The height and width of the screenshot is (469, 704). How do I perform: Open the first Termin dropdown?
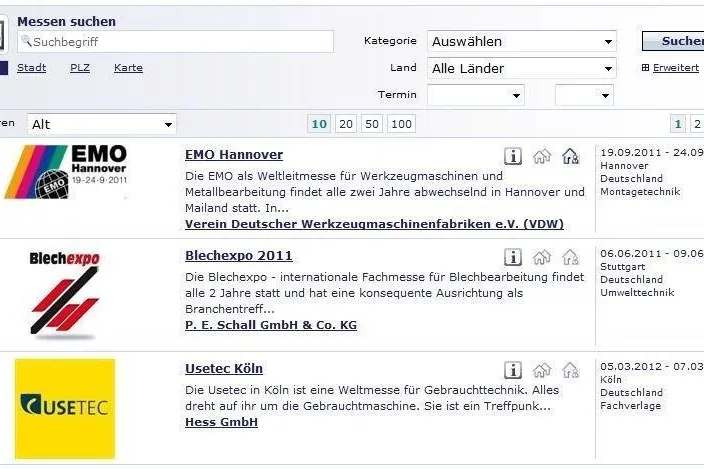476,95
